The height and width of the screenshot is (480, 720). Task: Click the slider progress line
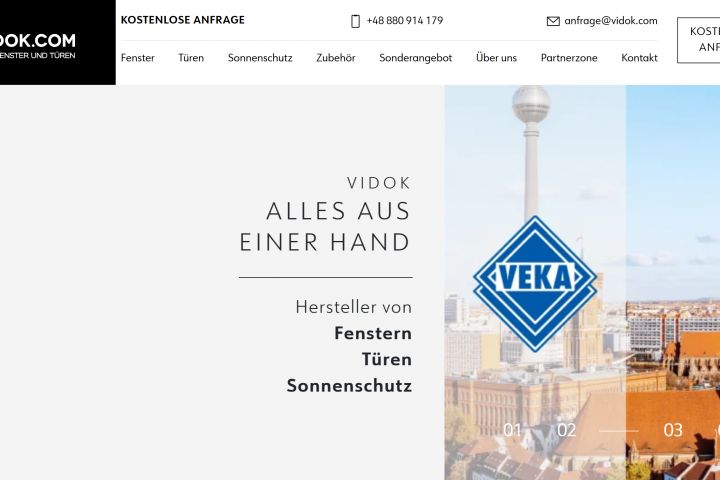point(619,431)
